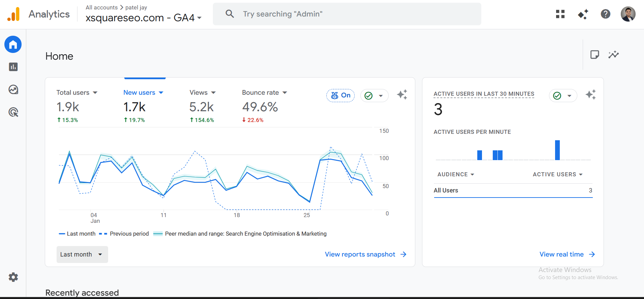The height and width of the screenshot is (299, 644).
Task: Select the Bounce rate 49.6% tab
Action: coord(264,106)
